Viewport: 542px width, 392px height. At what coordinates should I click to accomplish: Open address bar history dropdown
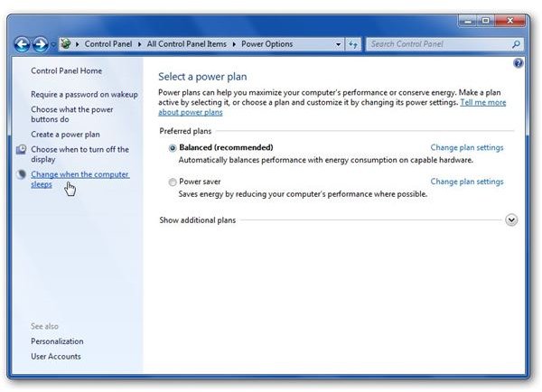tap(338, 44)
